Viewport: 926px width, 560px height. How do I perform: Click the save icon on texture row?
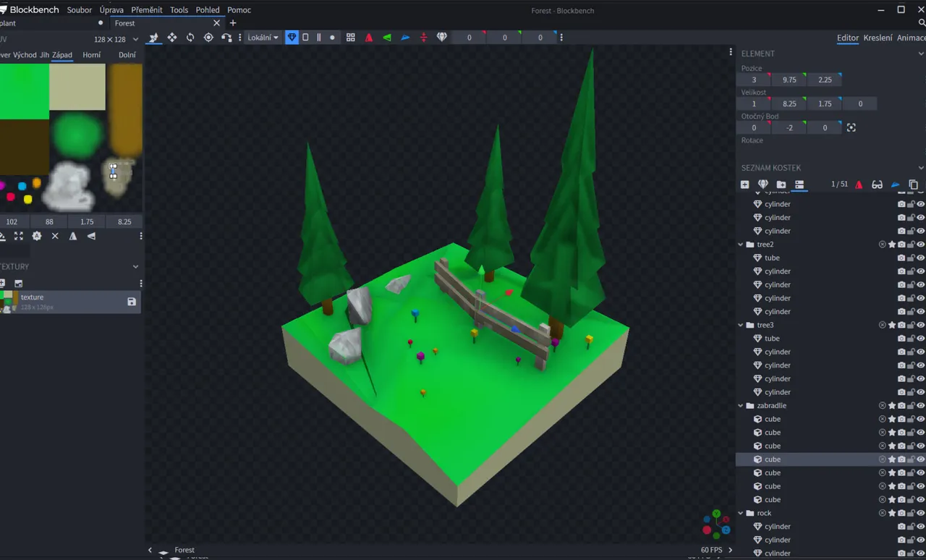click(x=132, y=302)
